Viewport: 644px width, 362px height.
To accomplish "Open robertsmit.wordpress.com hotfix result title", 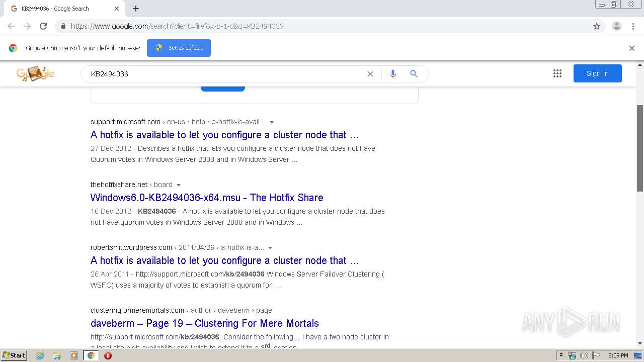I will [224, 260].
